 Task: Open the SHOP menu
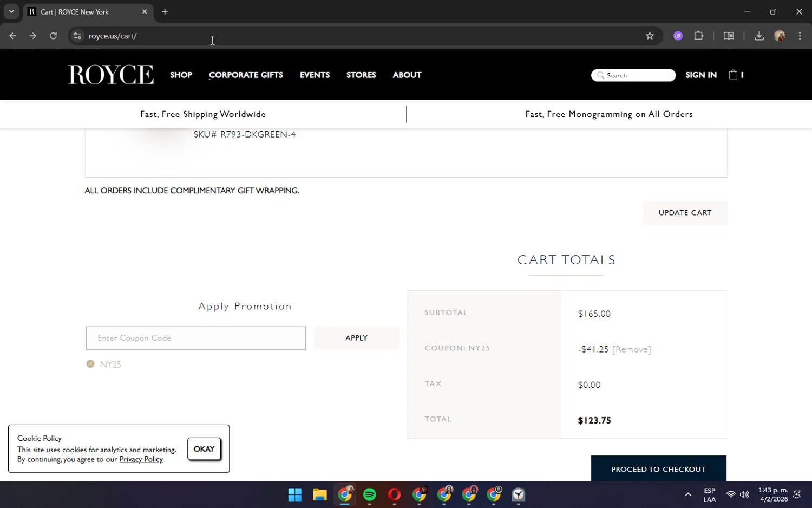pos(181,75)
